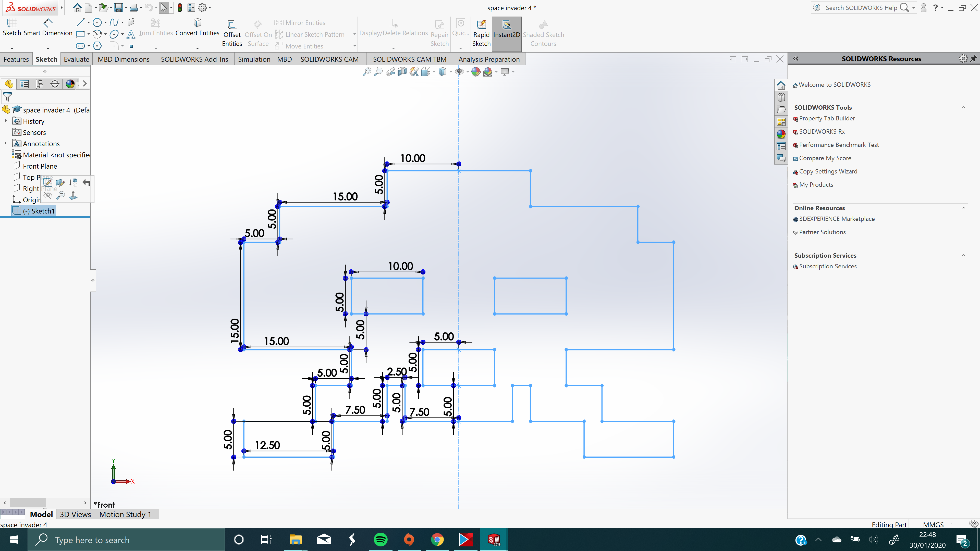This screenshot has width=980, height=551.
Task: Select the Front Plane tree item
Action: (x=40, y=166)
